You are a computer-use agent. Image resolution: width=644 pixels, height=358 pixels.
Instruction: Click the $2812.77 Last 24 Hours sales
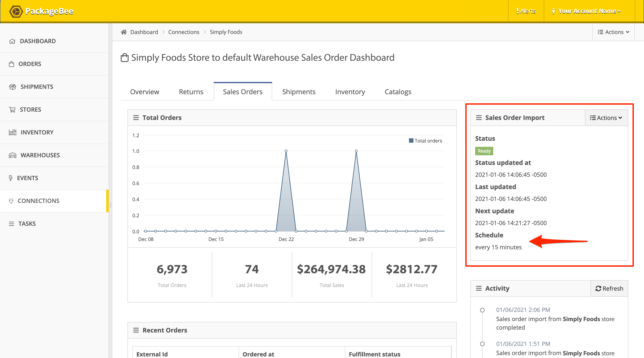click(x=412, y=269)
